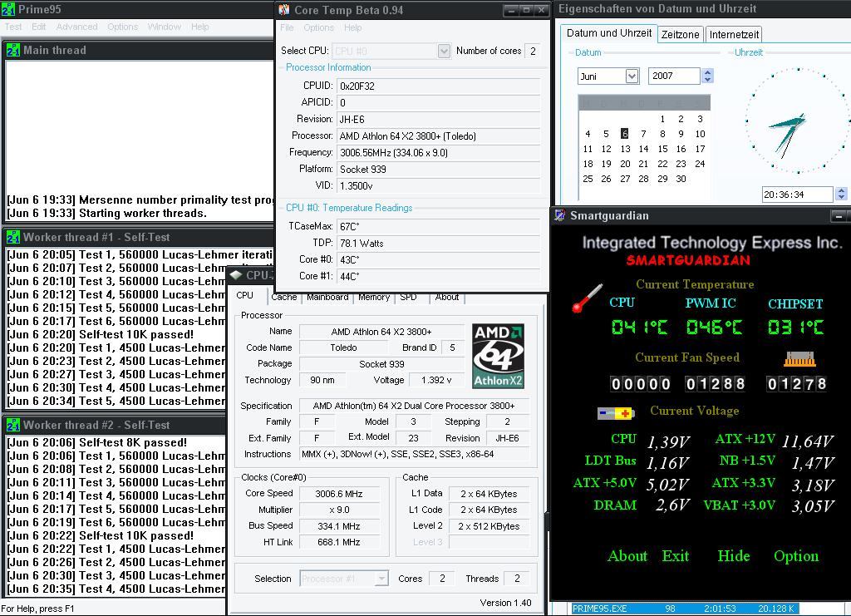Click the Frequency value 3006.56MHz in Core Temp
851x616 pixels.
439,152
